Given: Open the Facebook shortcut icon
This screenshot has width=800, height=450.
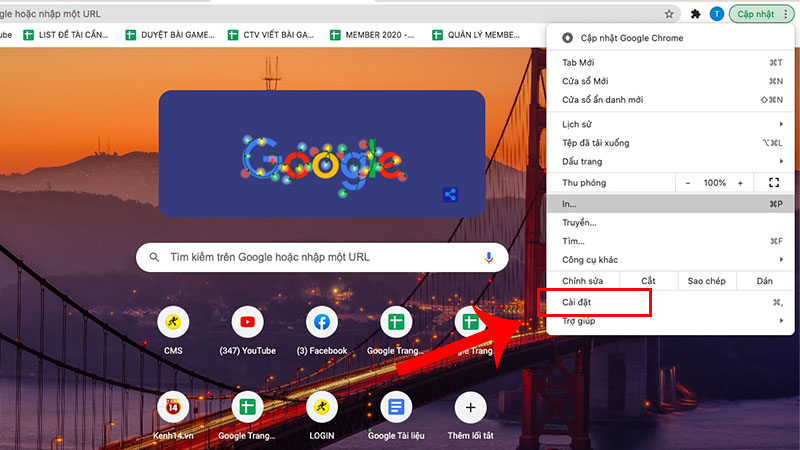Looking at the screenshot, I should (322, 323).
